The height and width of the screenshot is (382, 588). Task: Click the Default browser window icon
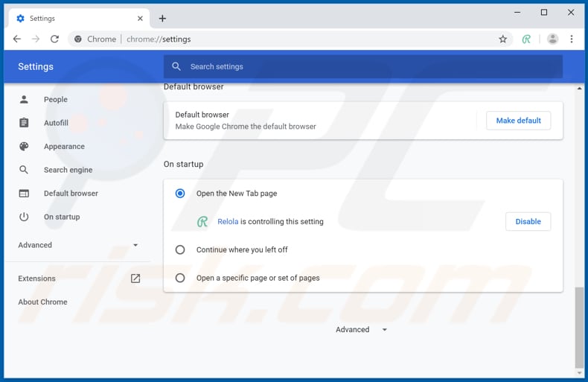[24, 194]
